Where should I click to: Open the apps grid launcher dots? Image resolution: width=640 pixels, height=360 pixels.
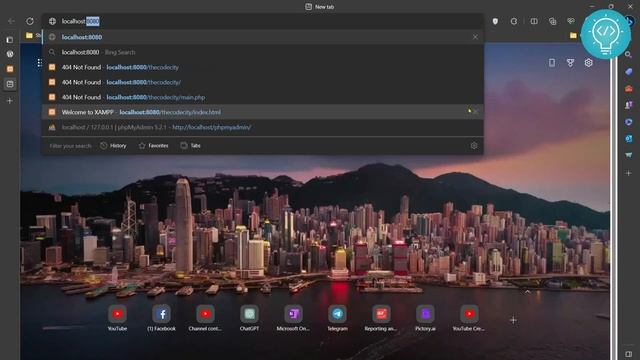(x=40, y=62)
